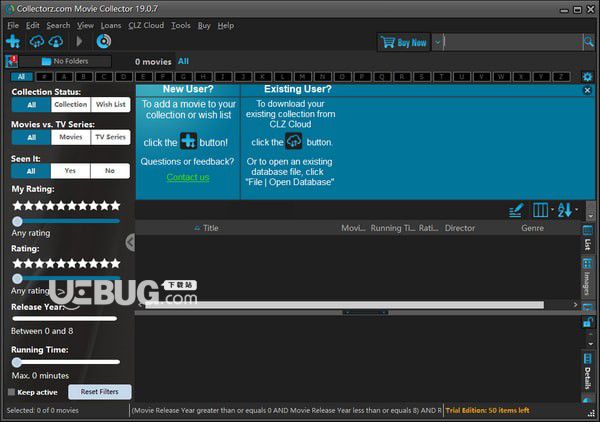600x422 pixels.
Task: Open the column selection dropdown icon
Action: (x=543, y=210)
